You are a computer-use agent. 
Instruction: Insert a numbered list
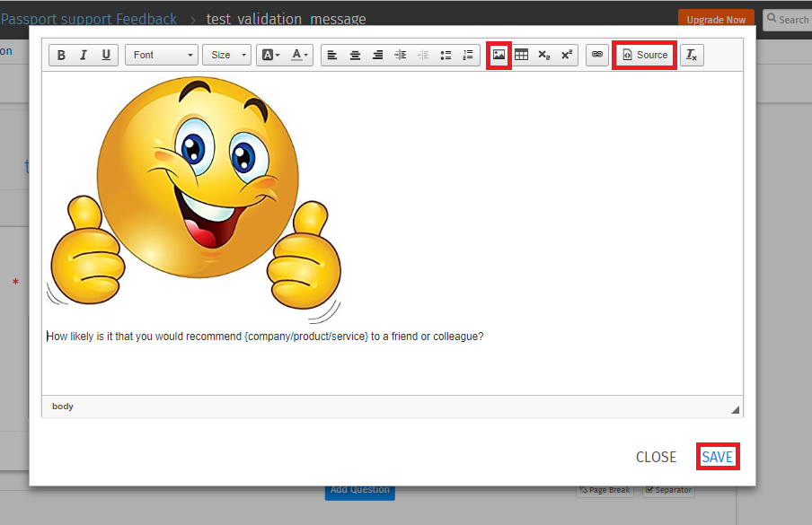tap(467, 56)
